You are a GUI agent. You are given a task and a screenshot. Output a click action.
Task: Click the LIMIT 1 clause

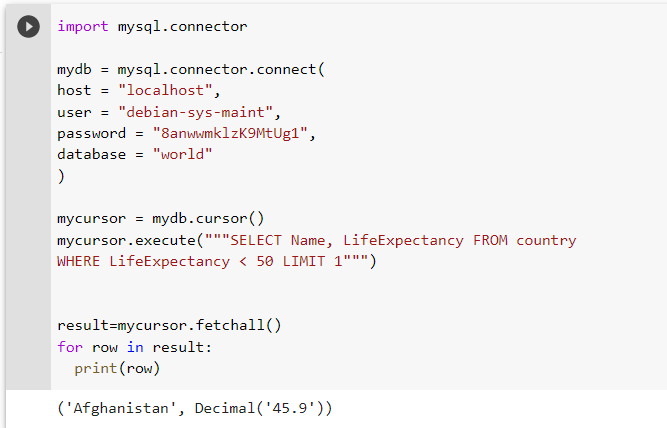click(x=312, y=261)
